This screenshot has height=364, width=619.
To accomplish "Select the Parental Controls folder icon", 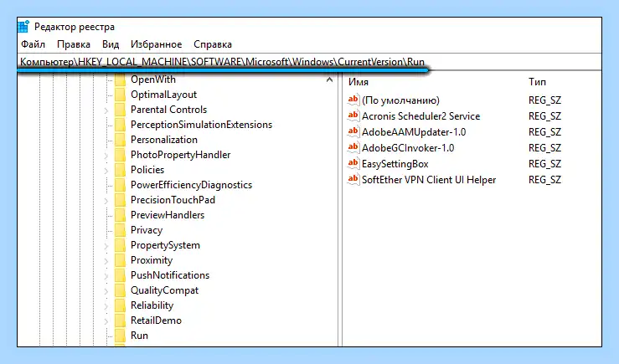I will tap(120, 110).
